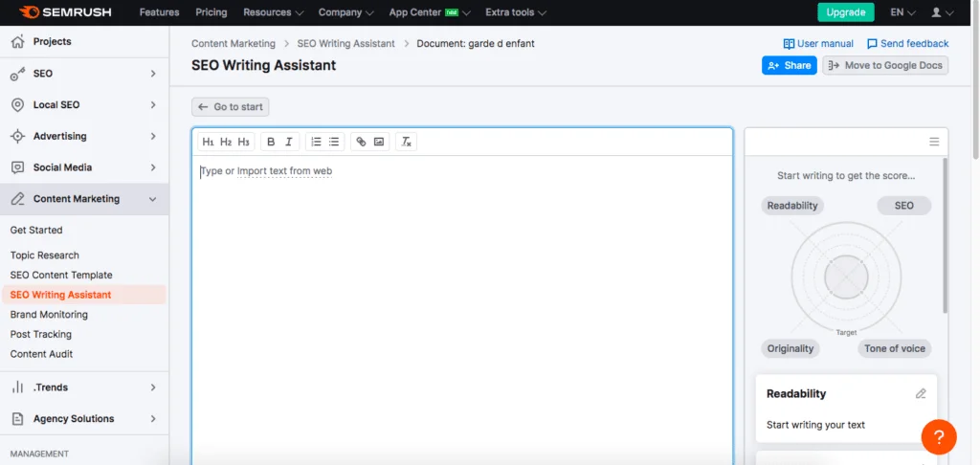Insert a bulleted list

[334, 142]
